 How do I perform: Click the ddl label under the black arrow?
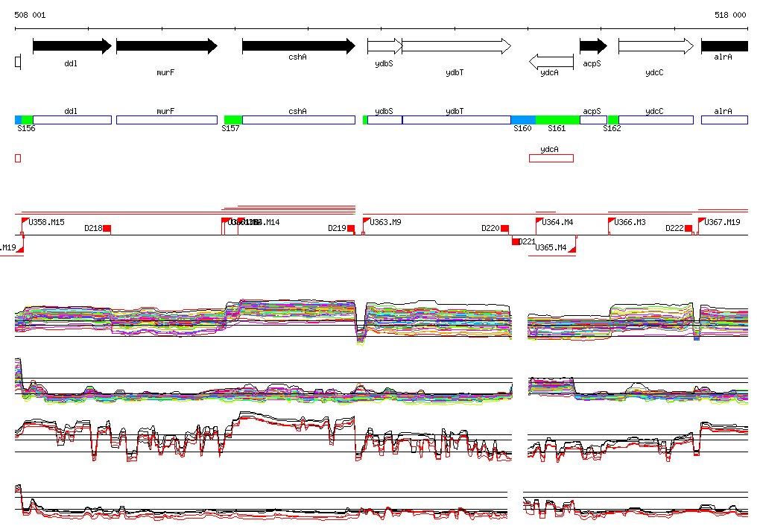pos(71,64)
